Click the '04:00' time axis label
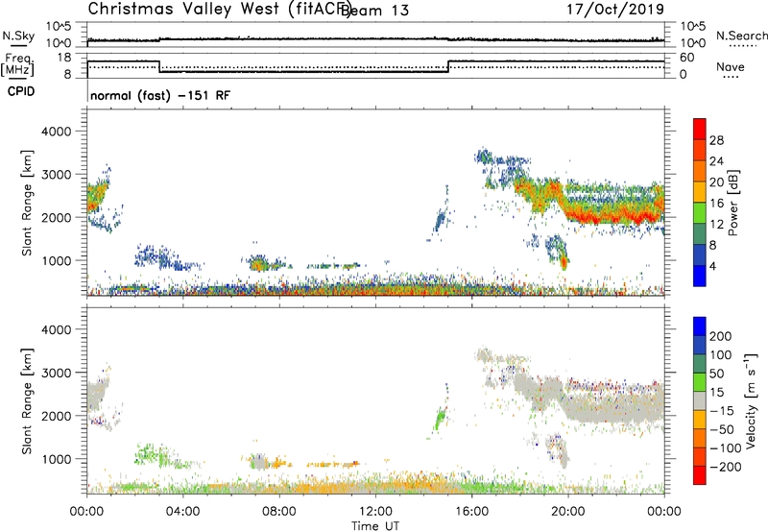The height and width of the screenshot is (532, 768). 182,512
